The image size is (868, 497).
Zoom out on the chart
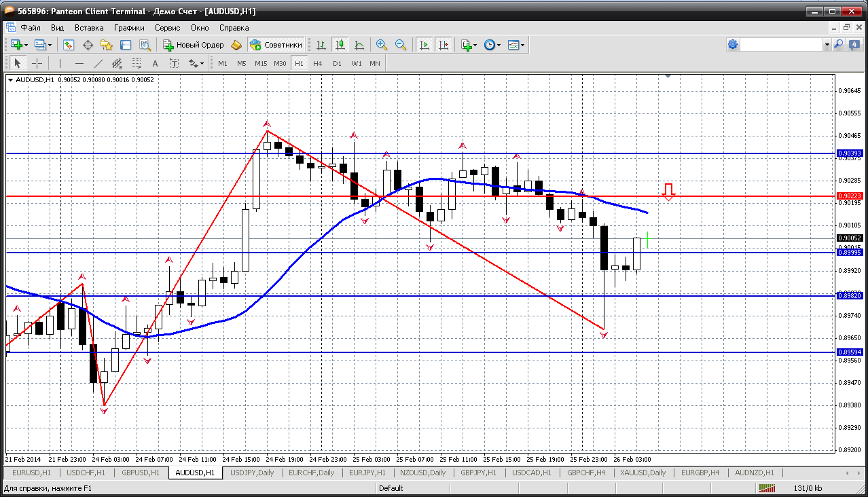pos(401,45)
